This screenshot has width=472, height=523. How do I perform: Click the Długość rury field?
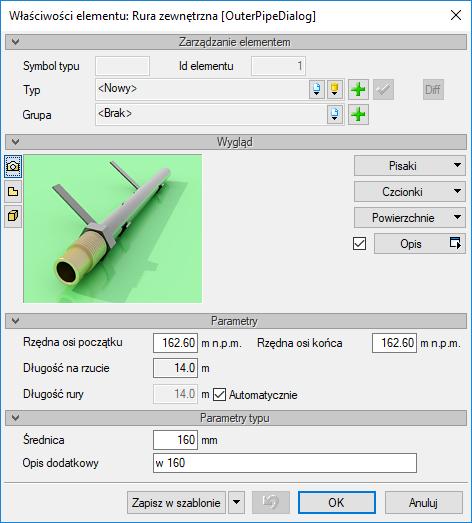click(x=175, y=394)
